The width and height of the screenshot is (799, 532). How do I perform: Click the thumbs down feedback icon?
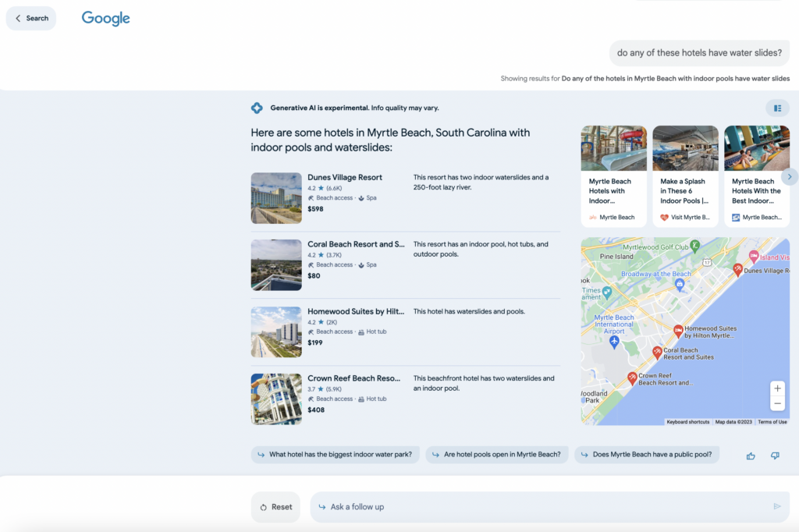point(775,456)
